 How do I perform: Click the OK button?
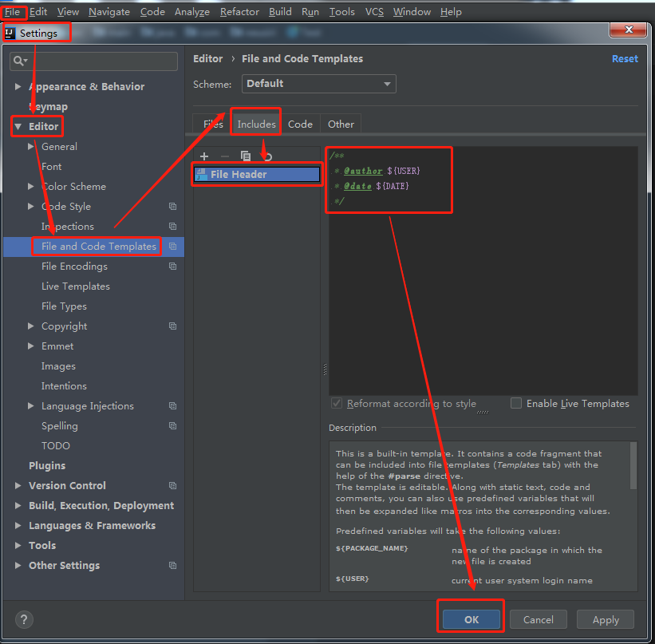(472, 619)
